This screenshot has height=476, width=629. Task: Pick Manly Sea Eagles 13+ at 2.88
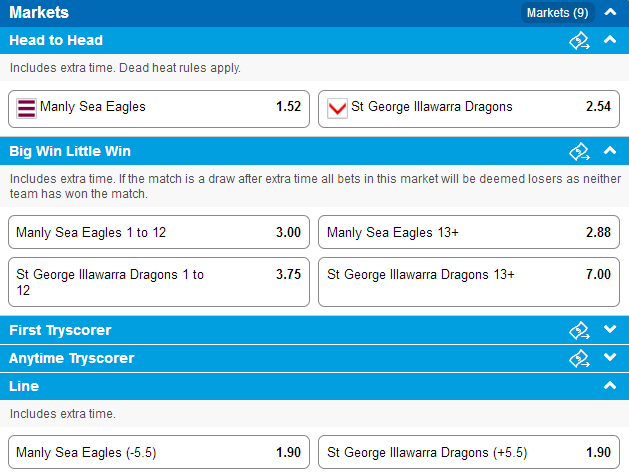coord(469,232)
